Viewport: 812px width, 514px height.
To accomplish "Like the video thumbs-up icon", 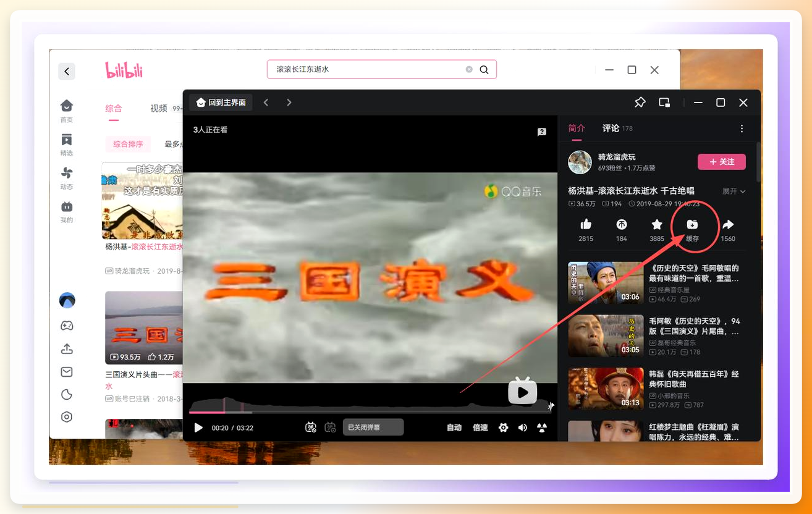I will [586, 225].
